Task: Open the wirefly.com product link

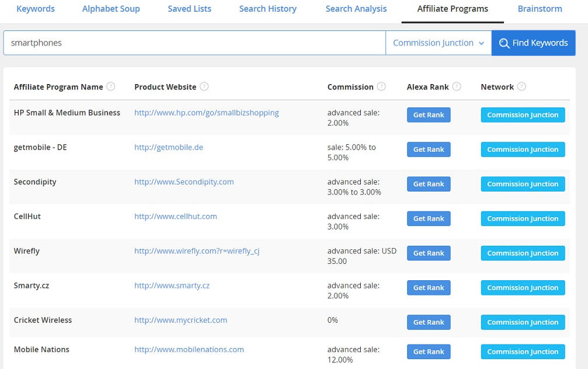Action: [x=197, y=251]
